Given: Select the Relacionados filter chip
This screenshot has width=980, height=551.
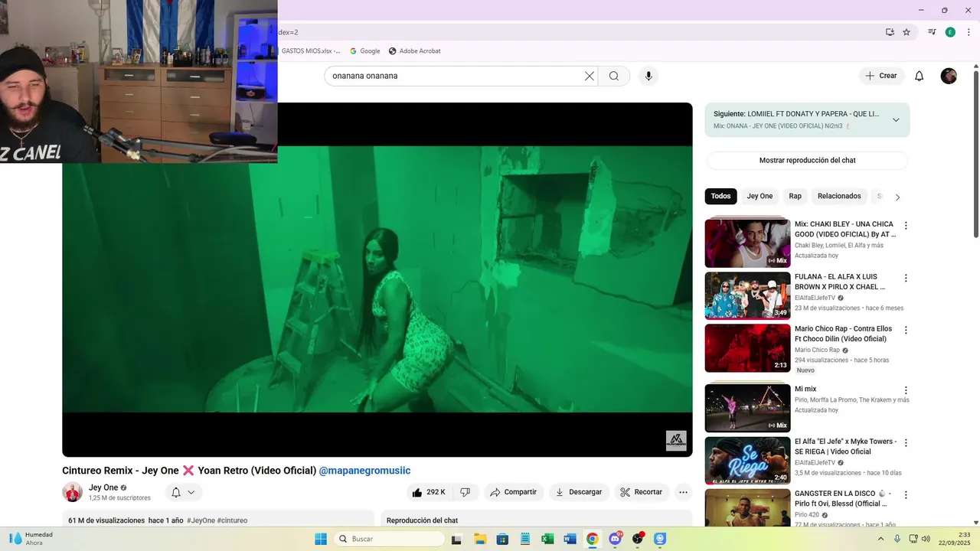Looking at the screenshot, I should [x=839, y=196].
